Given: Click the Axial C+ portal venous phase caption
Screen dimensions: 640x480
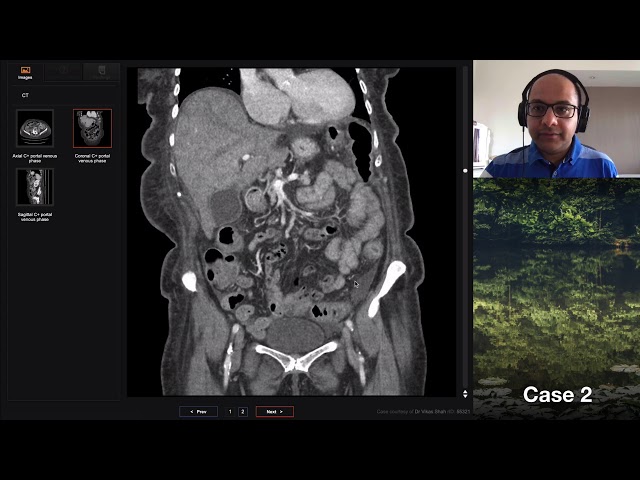Looking at the screenshot, I should point(35,158).
